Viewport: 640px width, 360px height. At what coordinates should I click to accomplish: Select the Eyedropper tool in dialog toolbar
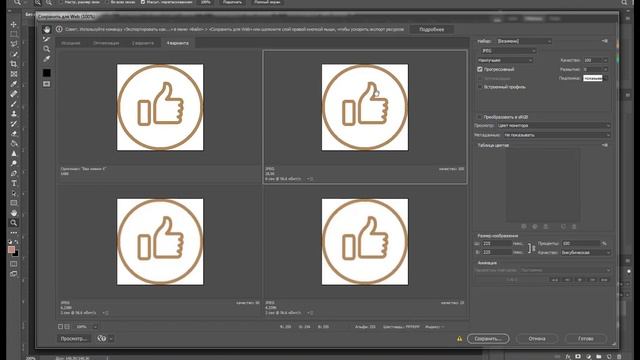[47, 59]
